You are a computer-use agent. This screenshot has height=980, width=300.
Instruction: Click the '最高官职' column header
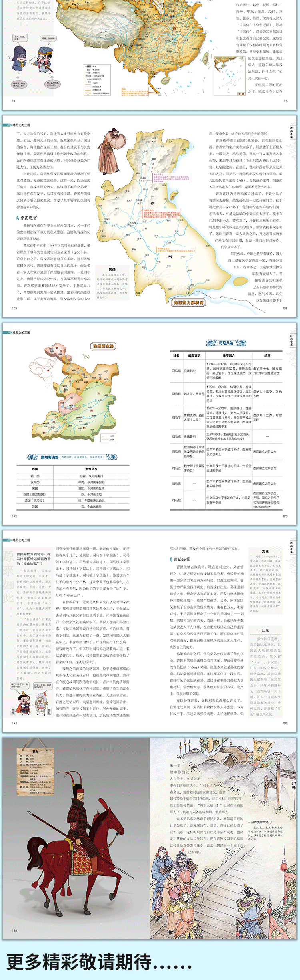click(194, 355)
